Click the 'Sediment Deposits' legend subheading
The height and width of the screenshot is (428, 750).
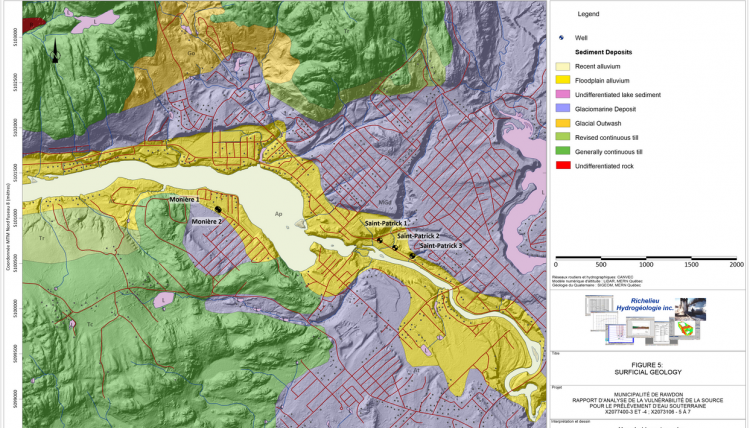[x=603, y=52]
